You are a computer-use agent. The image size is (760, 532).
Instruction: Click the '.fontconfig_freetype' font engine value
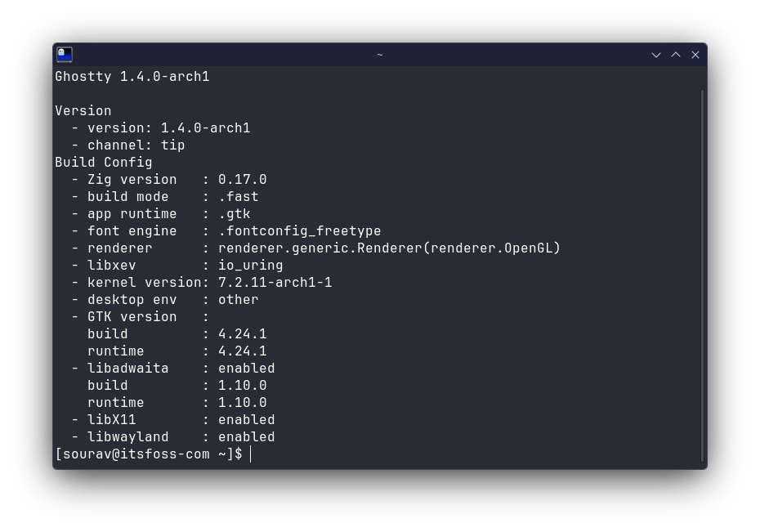pos(300,230)
